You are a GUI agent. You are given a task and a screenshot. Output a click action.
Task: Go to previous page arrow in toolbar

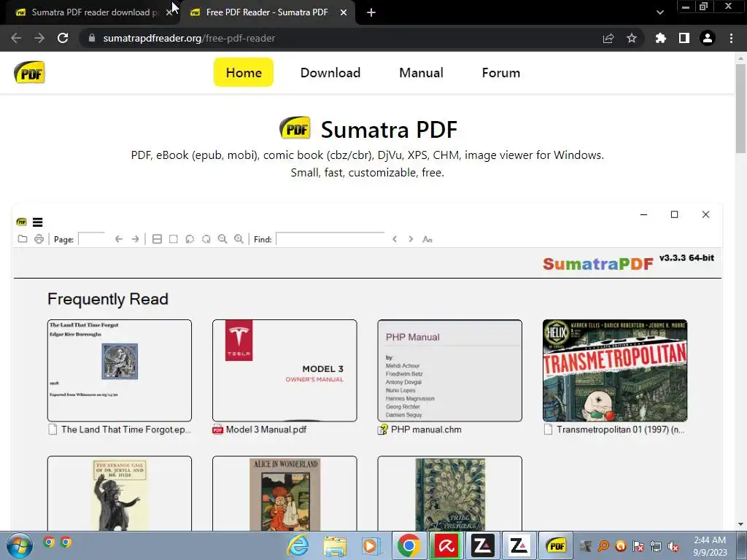[119, 239]
